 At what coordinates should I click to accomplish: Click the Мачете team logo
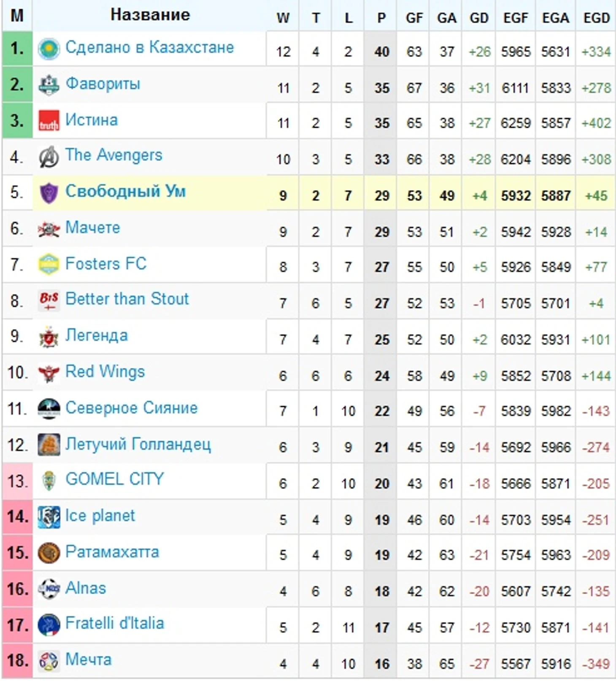[49, 229]
